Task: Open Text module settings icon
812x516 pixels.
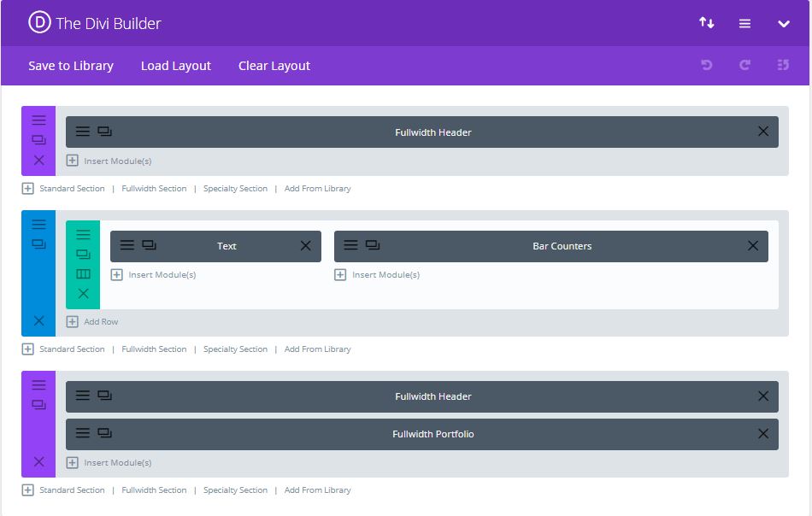Action: 127,245
